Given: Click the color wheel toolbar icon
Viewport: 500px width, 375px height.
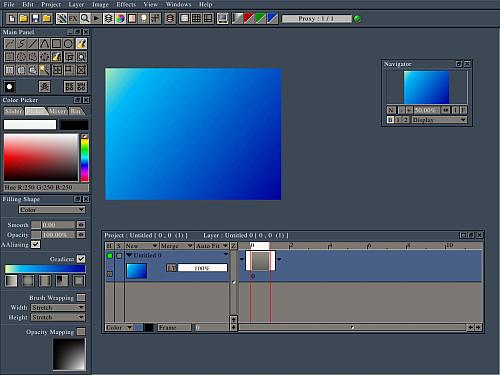Looking at the screenshot, I should 120,18.
